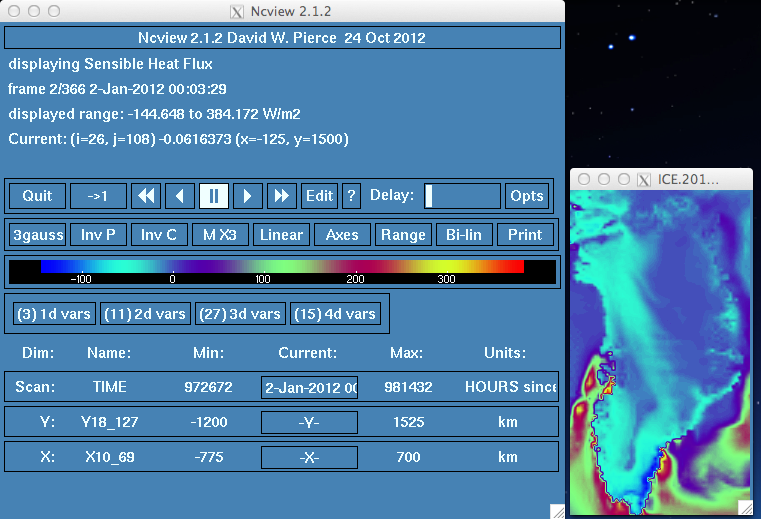Screen dimensions: 761x519
Task: Toggle the Bi-lin interpolation button
Action: click(463, 235)
